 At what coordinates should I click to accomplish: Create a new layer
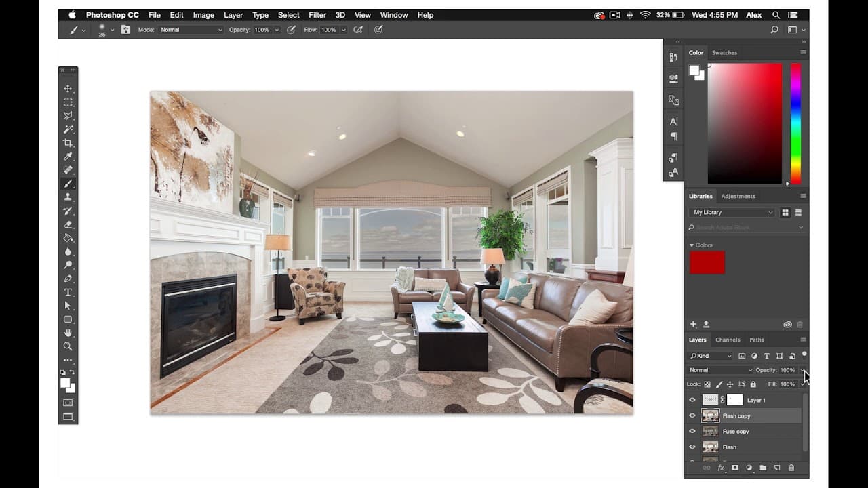(x=776, y=468)
